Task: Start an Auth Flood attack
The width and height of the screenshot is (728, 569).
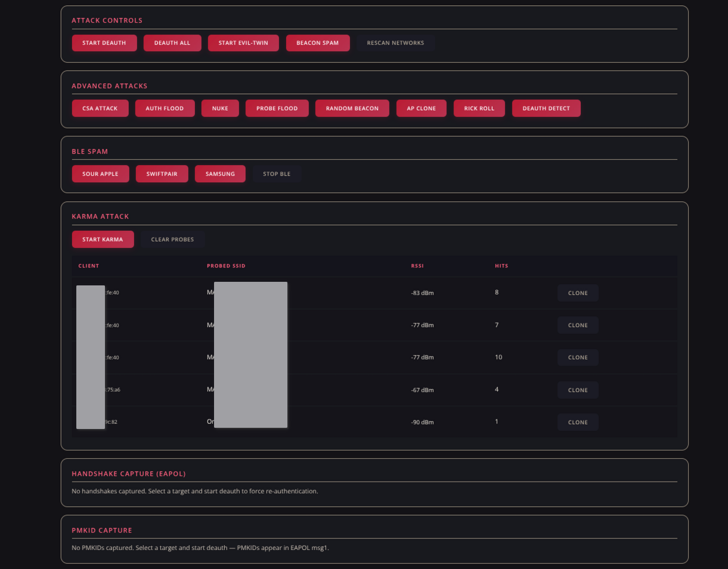Action: (165, 108)
